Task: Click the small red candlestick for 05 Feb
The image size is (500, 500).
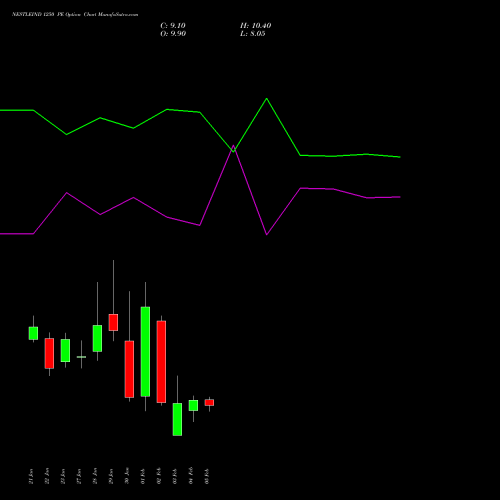Action: point(209,403)
